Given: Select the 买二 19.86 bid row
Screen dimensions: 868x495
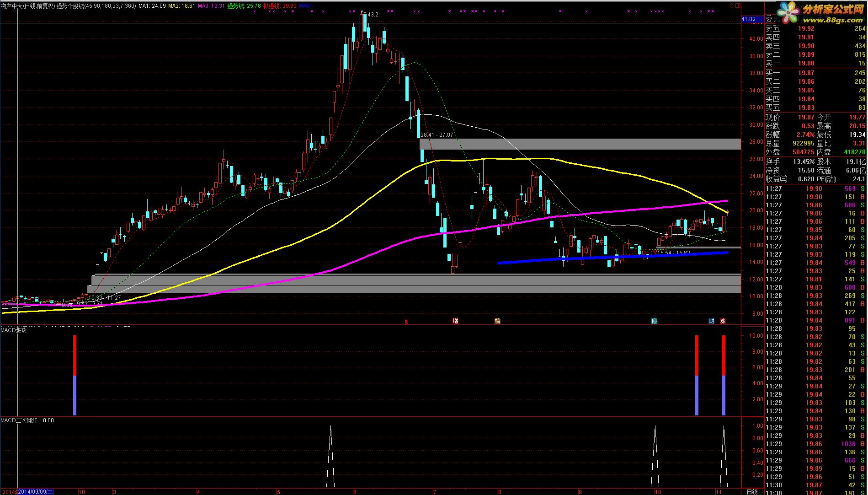Looking at the screenshot, I should click(816, 81).
